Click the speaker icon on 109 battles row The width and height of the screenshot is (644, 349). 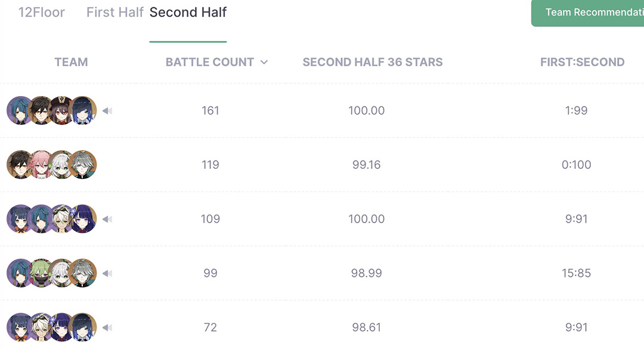pos(107,219)
